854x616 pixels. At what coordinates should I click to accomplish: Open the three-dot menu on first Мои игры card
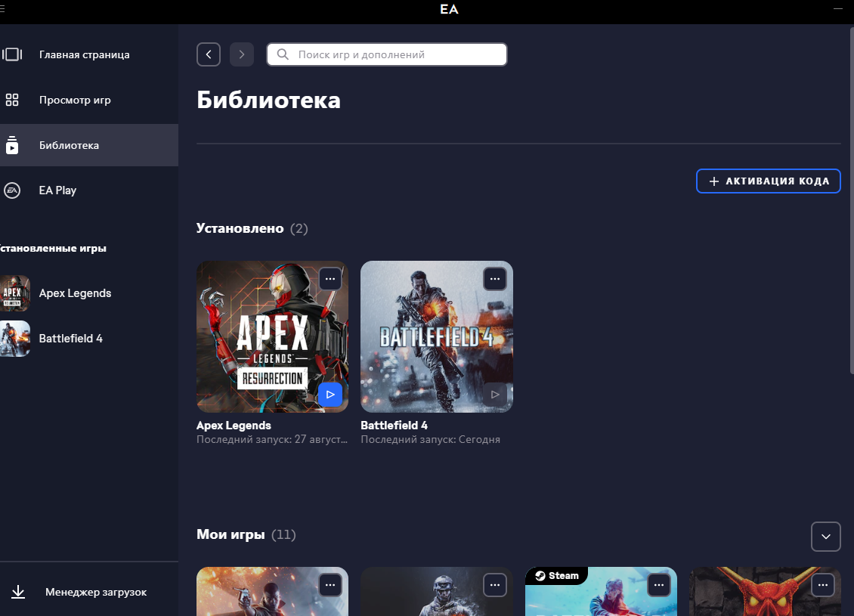[x=330, y=585]
